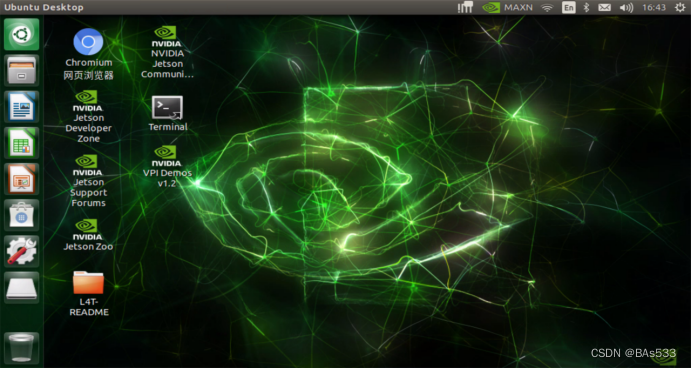Open System Settings wrench-and-gear icon
Image resolution: width=692 pixels, height=368 pixels.
pos(22,251)
